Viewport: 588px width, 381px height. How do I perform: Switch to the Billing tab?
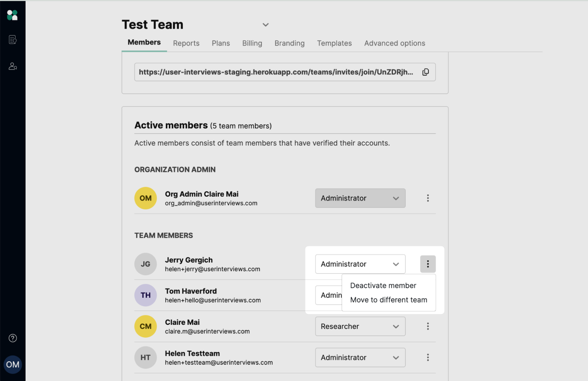pyautogui.click(x=252, y=43)
